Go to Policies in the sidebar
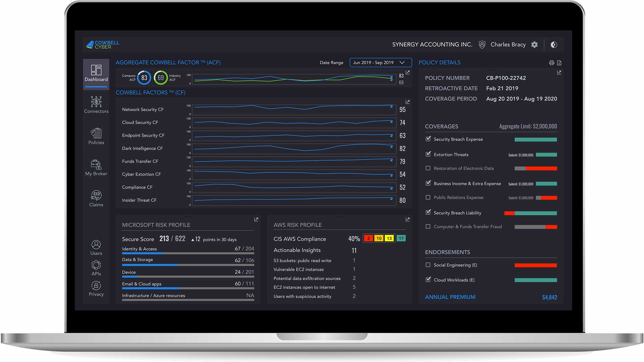 (x=96, y=136)
